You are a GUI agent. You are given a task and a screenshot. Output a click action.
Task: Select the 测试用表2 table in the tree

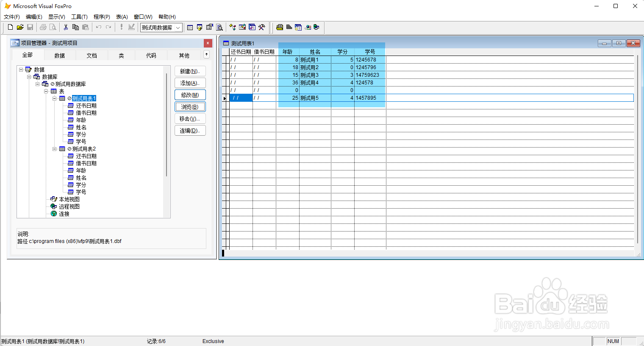click(84, 149)
